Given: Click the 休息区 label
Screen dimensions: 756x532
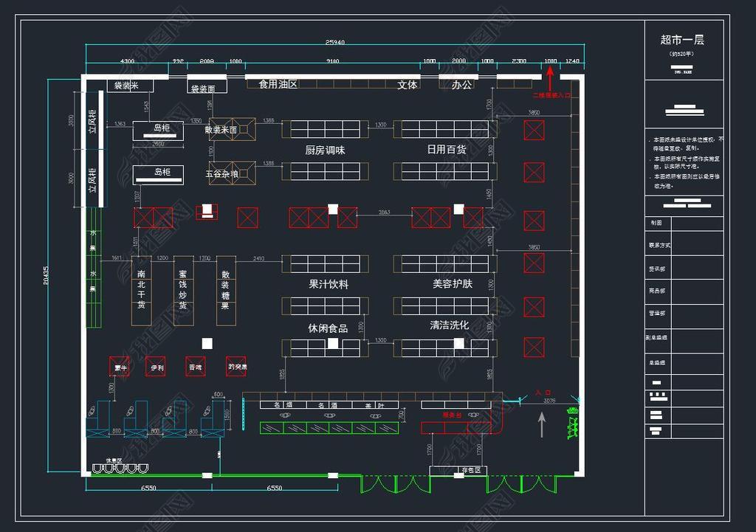Looking at the screenshot, I should (x=114, y=460).
